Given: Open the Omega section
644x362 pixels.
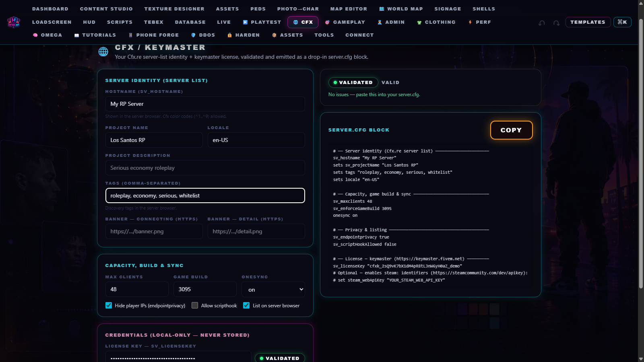Looking at the screenshot, I should [47, 35].
